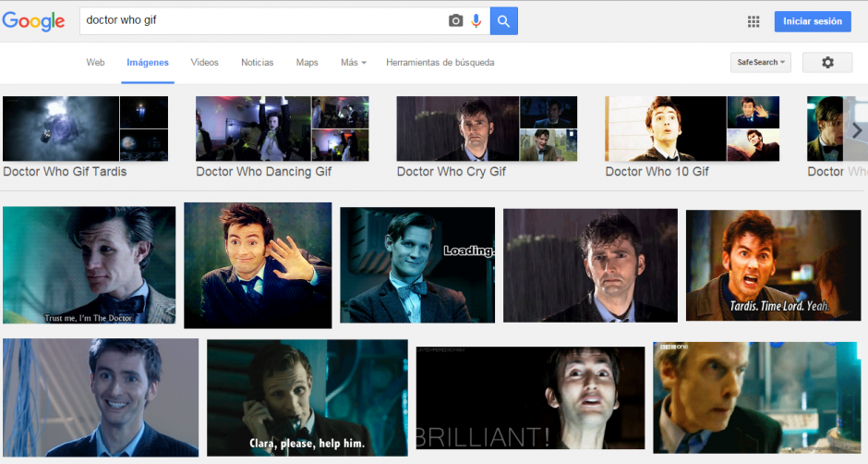The width and height of the screenshot is (868, 464).
Task: Expand the SafeSearch dropdown
Action: (x=760, y=62)
